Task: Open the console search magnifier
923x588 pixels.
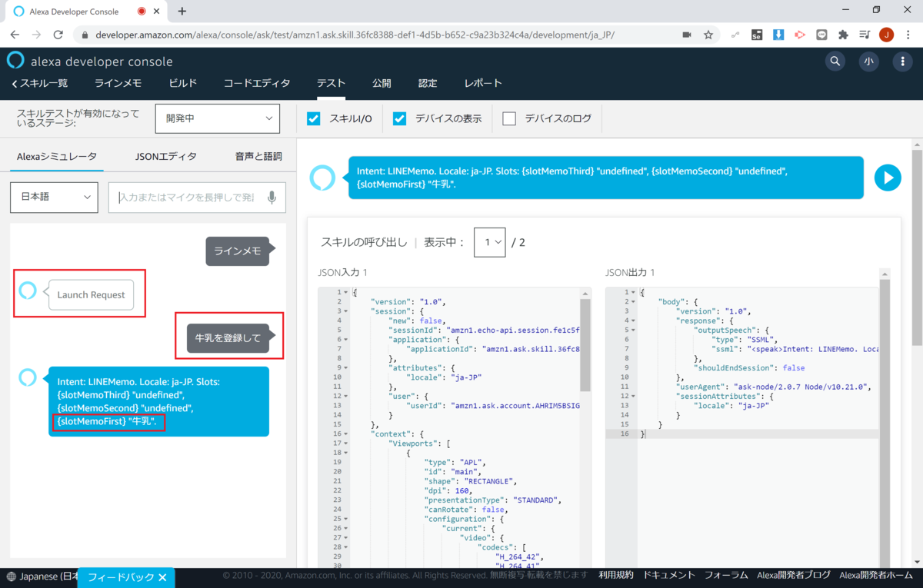Action: pyautogui.click(x=835, y=62)
